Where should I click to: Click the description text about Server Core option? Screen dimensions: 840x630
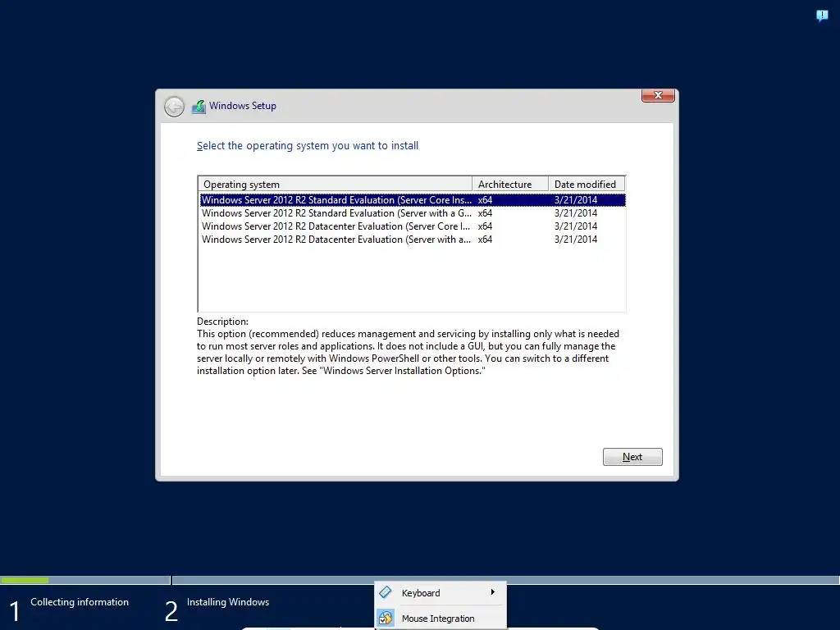tap(408, 352)
